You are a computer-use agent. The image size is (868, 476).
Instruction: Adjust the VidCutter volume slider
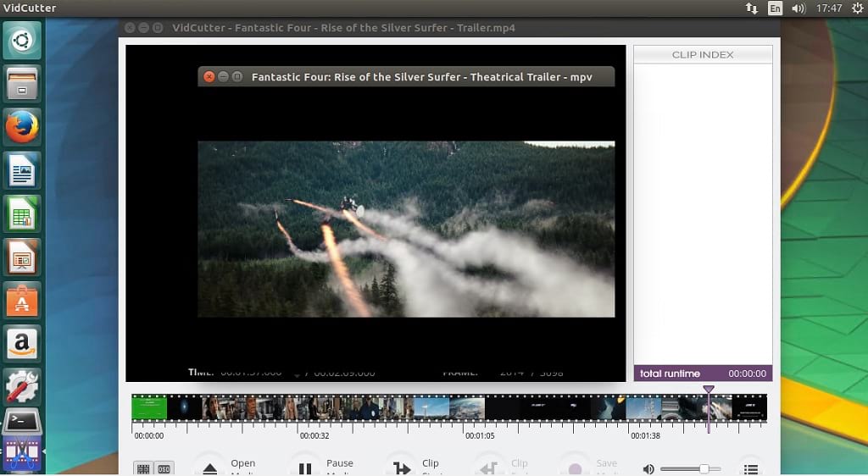(x=690, y=469)
